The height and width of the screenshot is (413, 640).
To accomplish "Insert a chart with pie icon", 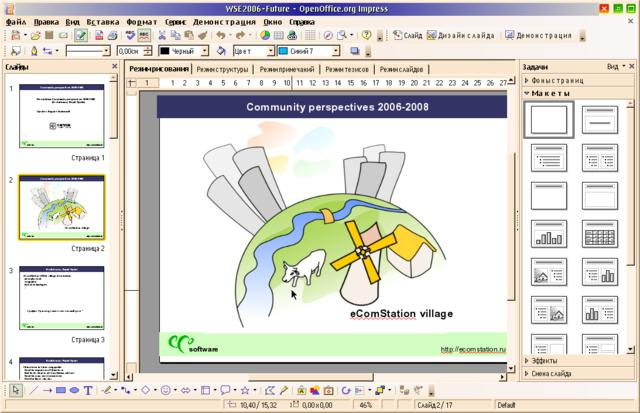I will [x=265, y=36].
